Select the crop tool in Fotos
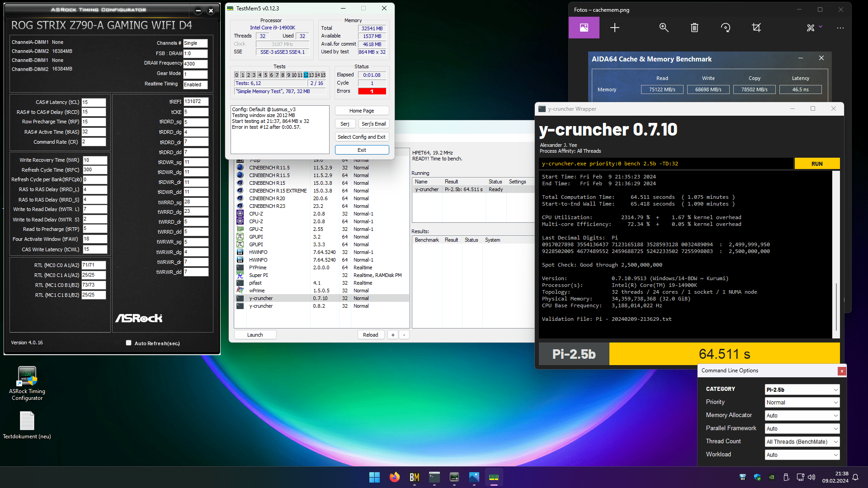 click(756, 28)
